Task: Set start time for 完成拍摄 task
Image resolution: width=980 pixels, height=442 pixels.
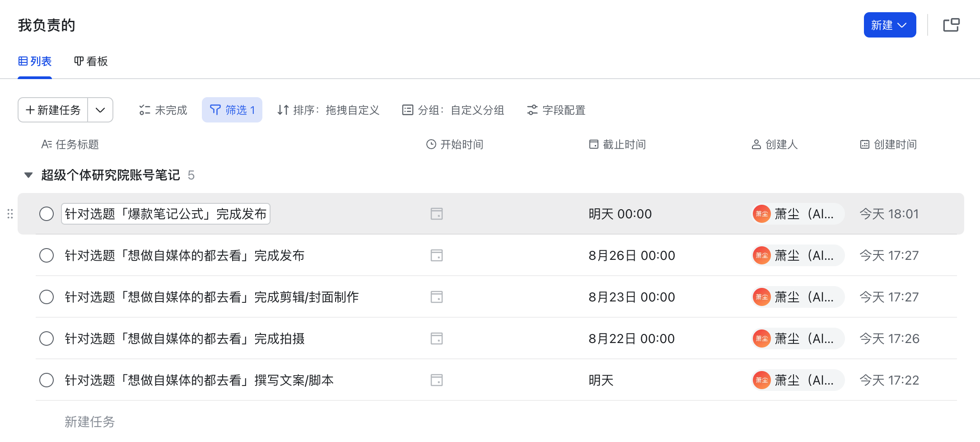Action: [x=437, y=339]
